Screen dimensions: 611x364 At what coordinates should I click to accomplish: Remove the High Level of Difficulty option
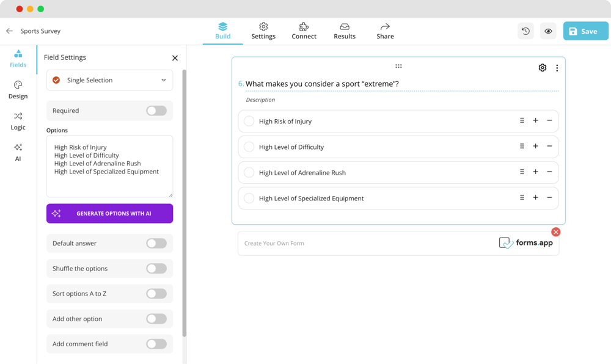[549, 147]
